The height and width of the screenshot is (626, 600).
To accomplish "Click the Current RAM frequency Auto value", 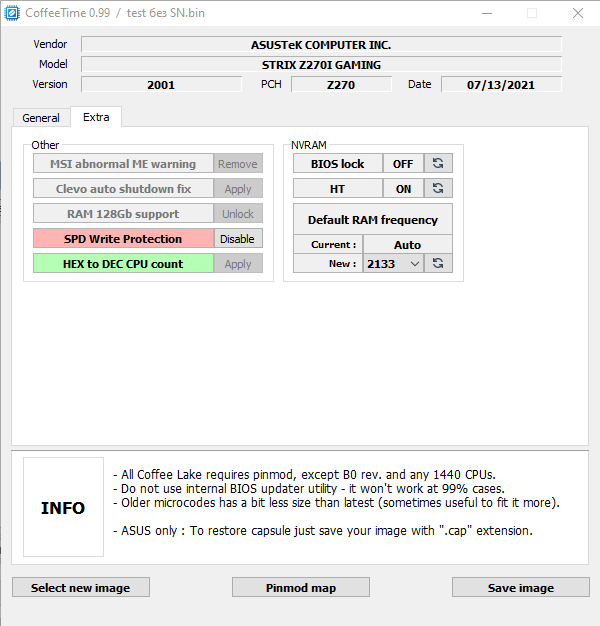I will point(408,244).
